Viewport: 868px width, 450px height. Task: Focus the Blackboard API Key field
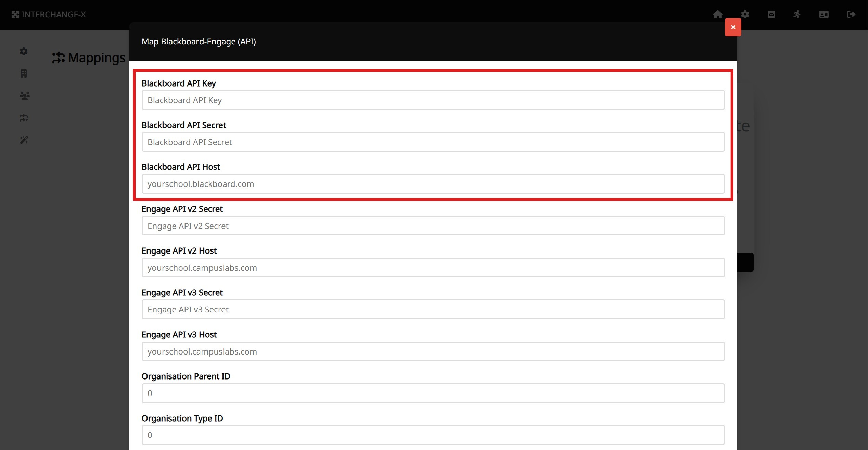(433, 100)
